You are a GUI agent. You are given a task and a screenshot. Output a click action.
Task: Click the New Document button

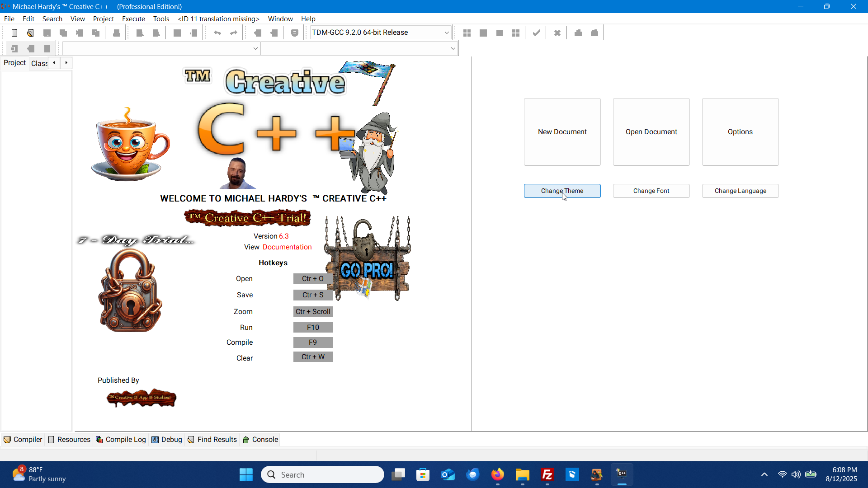point(562,132)
